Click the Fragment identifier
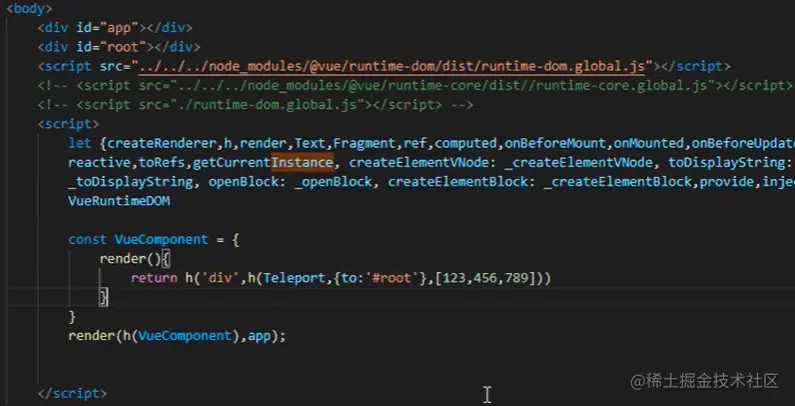Image resolution: width=795 pixels, height=406 pixels. pos(364,143)
